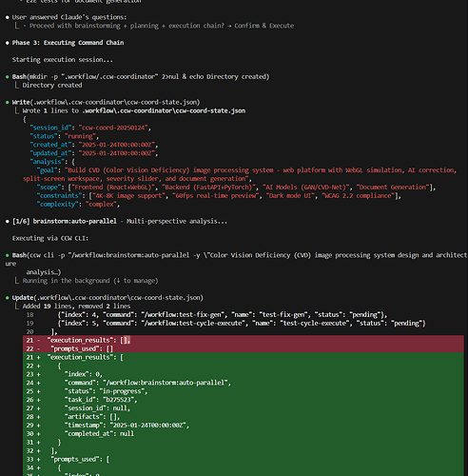Click the Write(ccw-coord-state.json) tool call line

point(106,102)
